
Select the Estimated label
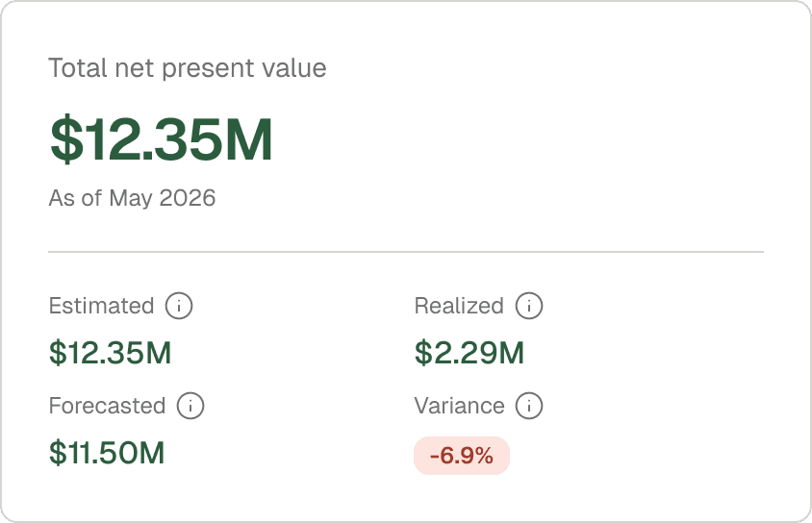(x=102, y=306)
